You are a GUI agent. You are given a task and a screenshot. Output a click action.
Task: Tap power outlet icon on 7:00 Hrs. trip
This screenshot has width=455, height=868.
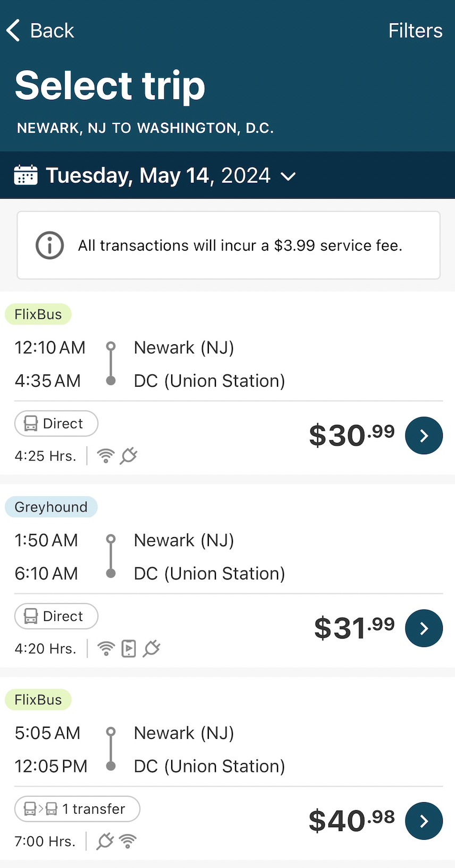(105, 841)
